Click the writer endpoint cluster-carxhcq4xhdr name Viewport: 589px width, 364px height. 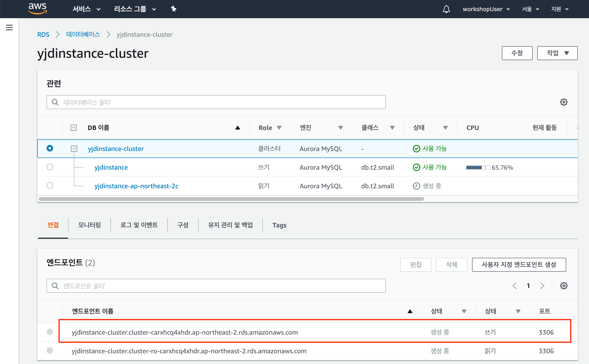pos(185,333)
